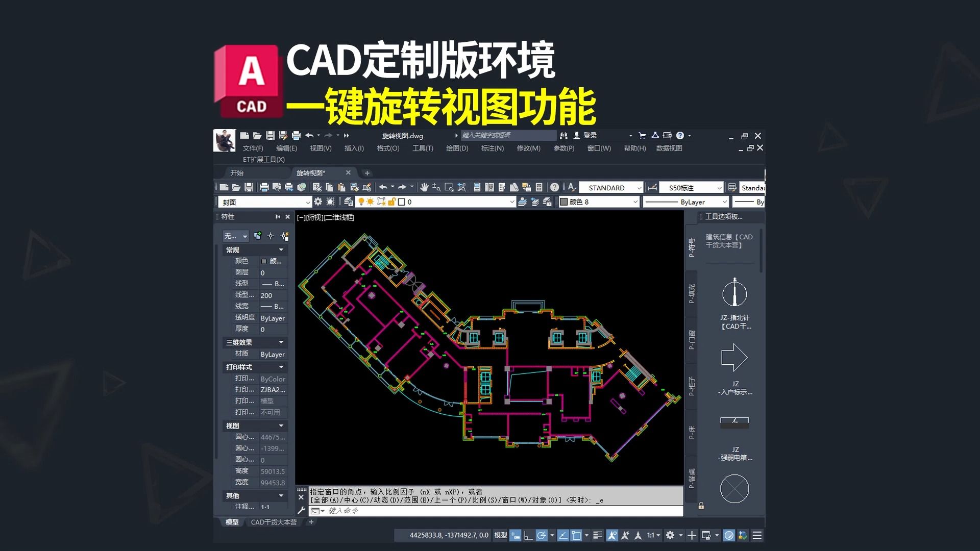Toggle Hardware Acceleration in the status bar
This screenshot has height=551, width=980.
[x=729, y=535]
